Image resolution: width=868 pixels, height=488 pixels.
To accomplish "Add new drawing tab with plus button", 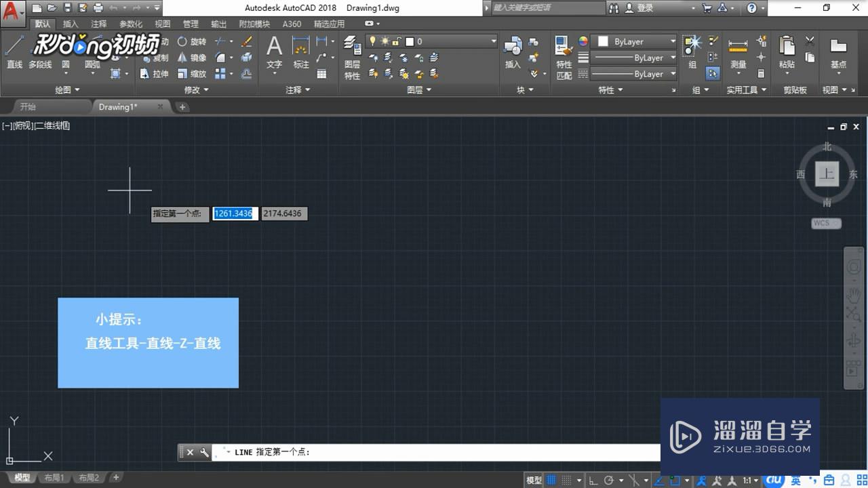I will pyautogui.click(x=182, y=106).
